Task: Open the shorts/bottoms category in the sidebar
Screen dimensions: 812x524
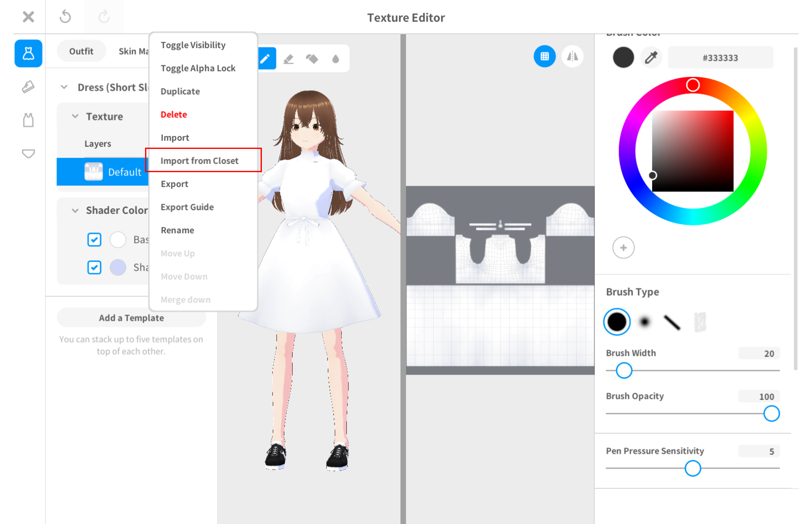Action: coord(28,154)
